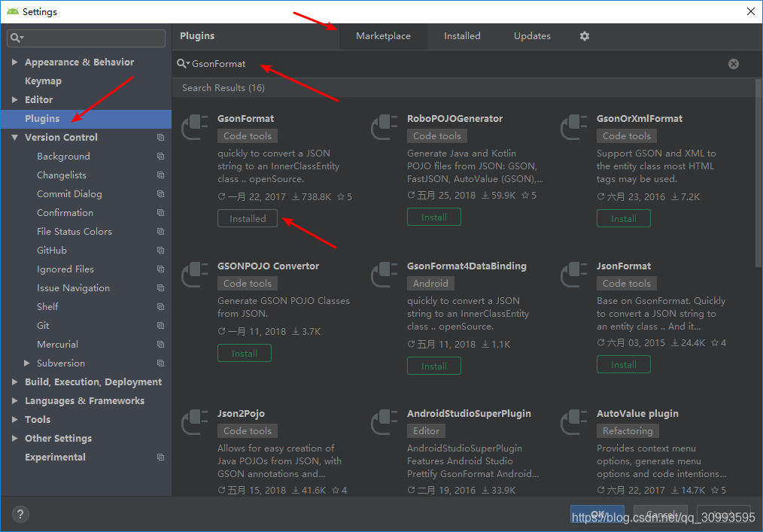
Task: Open the Json2Pojo plugin title
Action: (x=241, y=414)
